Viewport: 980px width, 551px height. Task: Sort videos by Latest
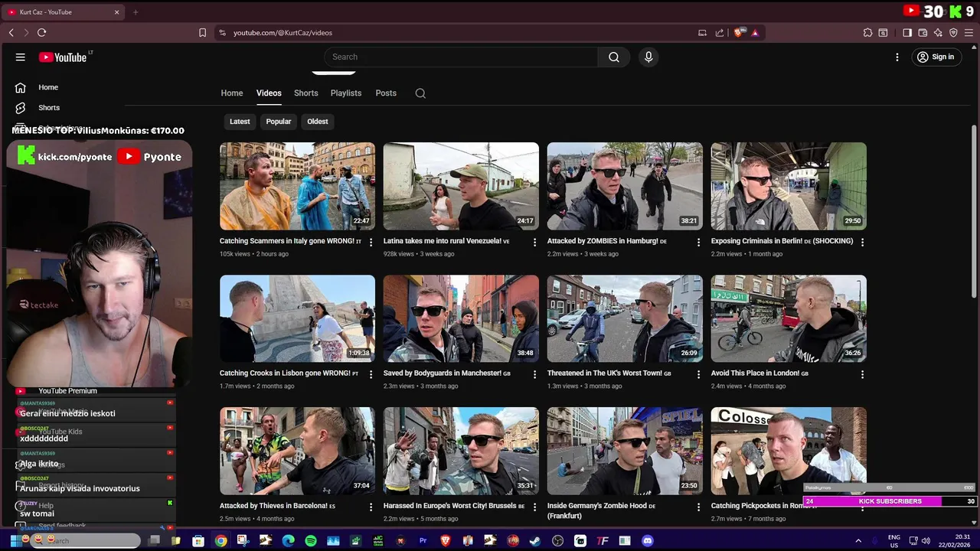[240, 122]
